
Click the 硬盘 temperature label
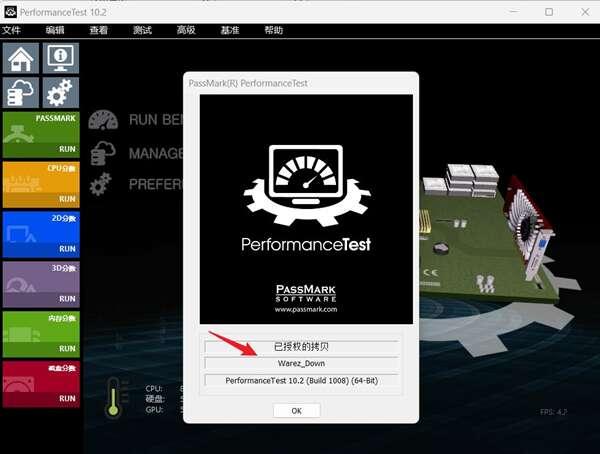[x=155, y=399]
